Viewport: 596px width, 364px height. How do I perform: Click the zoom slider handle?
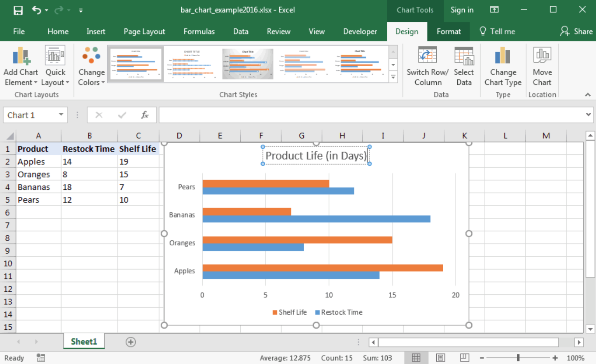[x=518, y=358]
